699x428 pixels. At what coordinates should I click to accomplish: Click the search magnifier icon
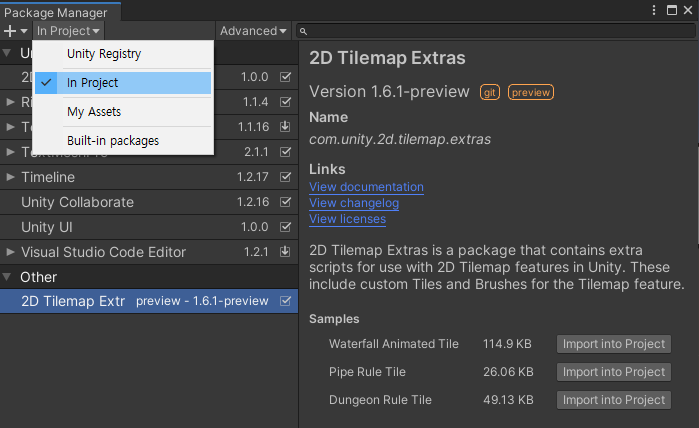[x=303, y=31]
